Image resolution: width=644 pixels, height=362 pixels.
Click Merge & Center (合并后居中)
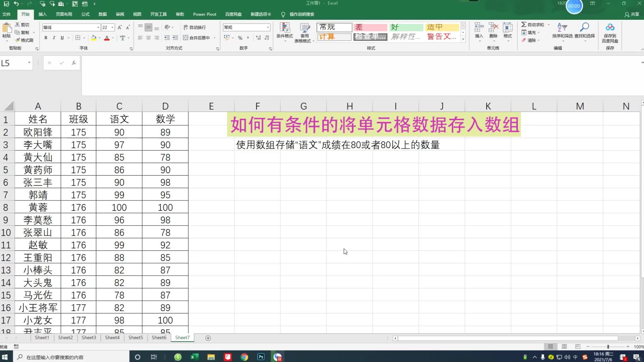[x=197, y=38]
